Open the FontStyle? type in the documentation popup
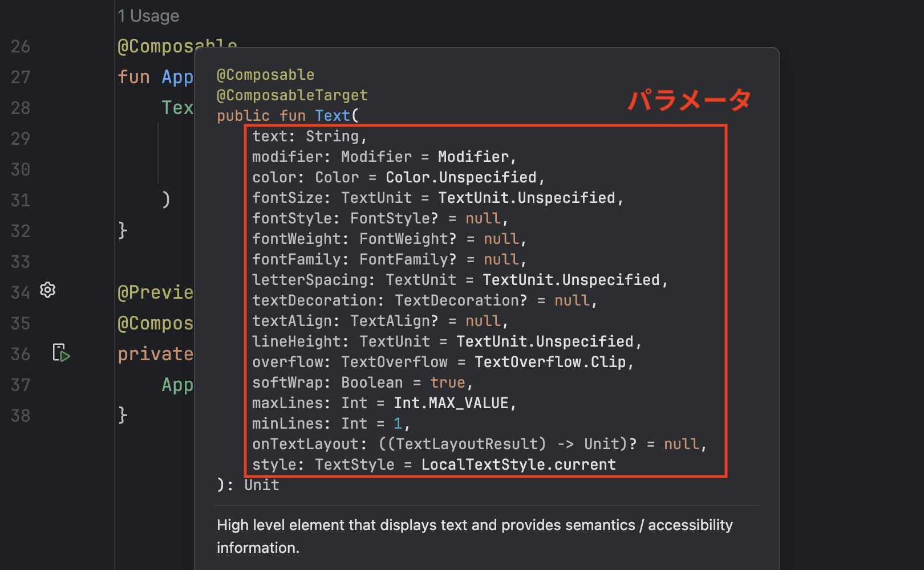Image resolution: width=924 pixels, height=570 pixels. click(x=394, y=219)
